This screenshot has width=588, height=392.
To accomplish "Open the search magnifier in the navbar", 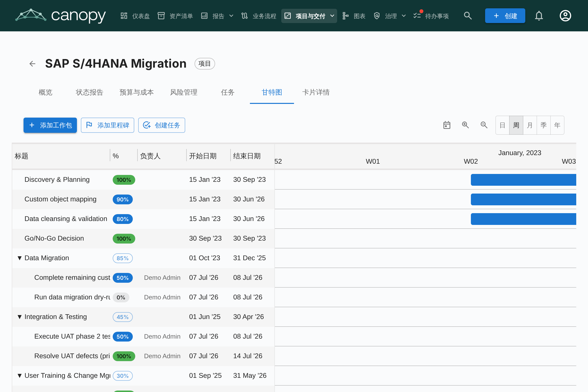I will (468, 16).
